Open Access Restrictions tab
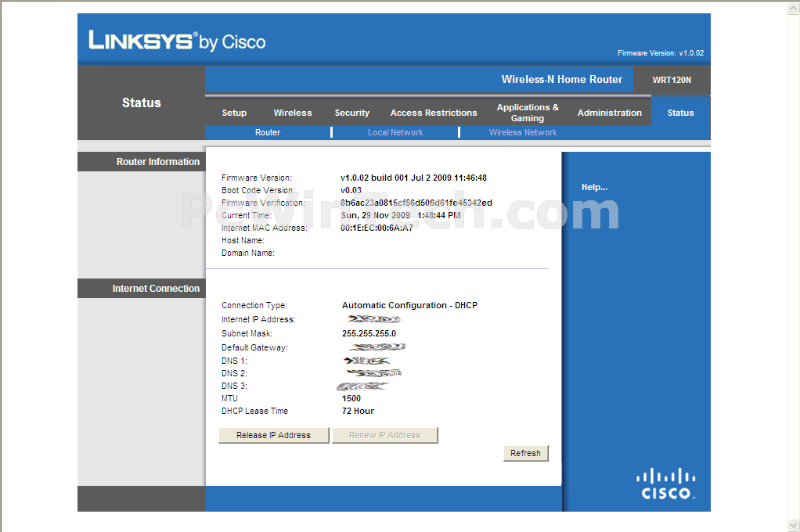800x532 pixels. [x=434, y=113]
